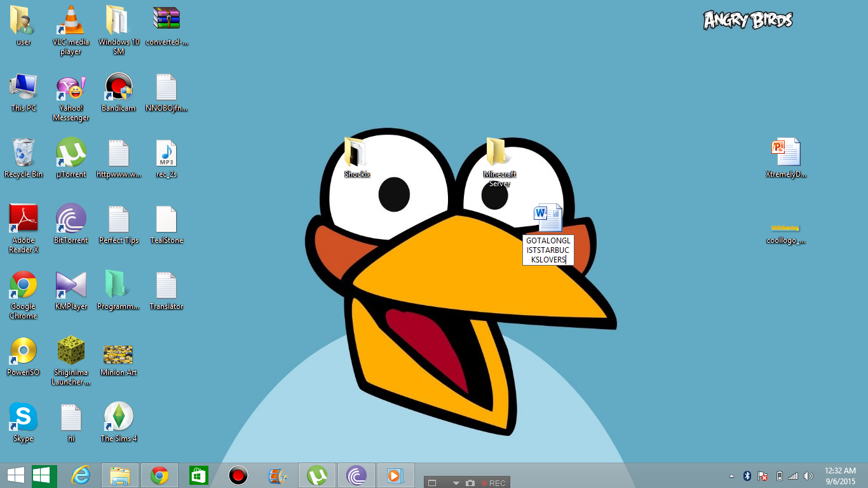This screenshot has height=488, width=868.
Task: Expand the Bandicam overlay dropdown arrow
Action: tap(456, 484)
